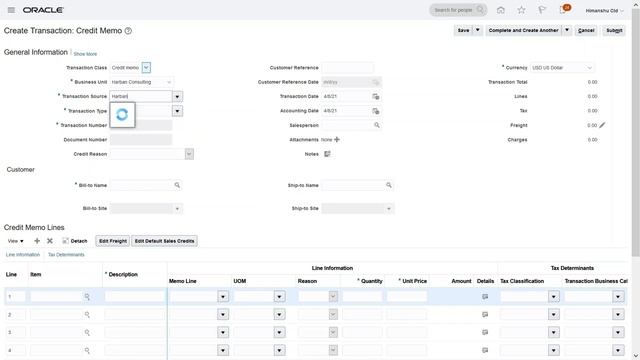Image resolution: width=640 pixels, height=360 pixels.
Task: Expand Transaction Source dropdown arrow
Action: pyautogui.click(x=177, y=97)
